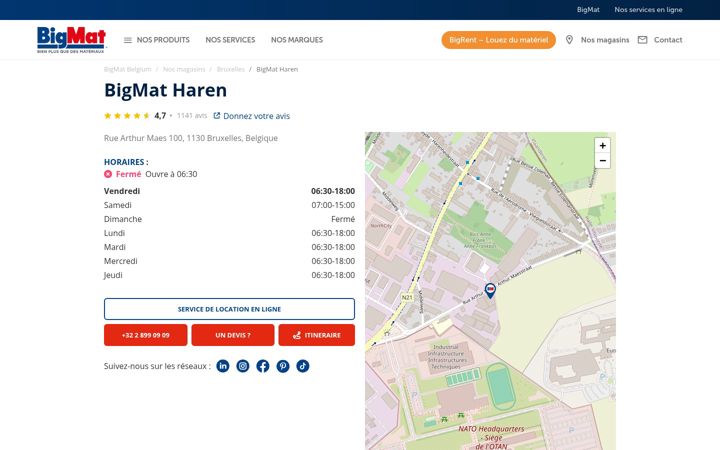The width and height of the screenshot is (720, 450).
Task: Open the LinkedIn social icon
Action: click(223, 366)
